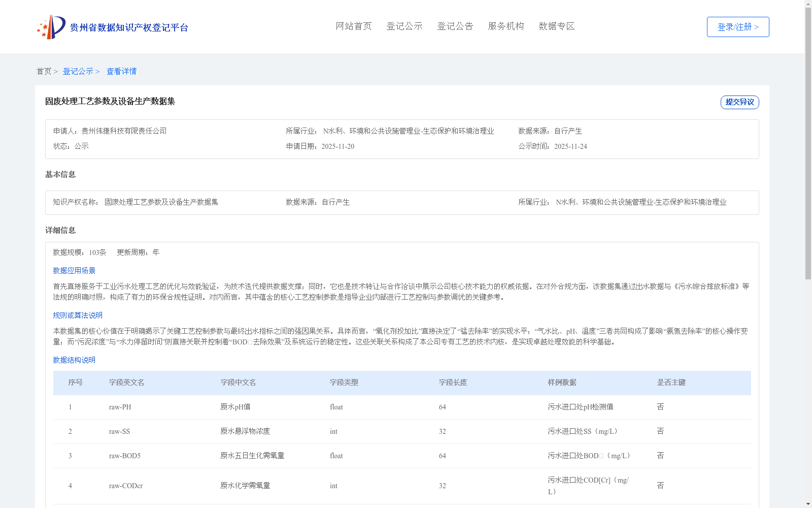This screenshot has width=812, height=508.
Task: Click the 原水五日生化需氧量 cell
Action: coord(253,456)
